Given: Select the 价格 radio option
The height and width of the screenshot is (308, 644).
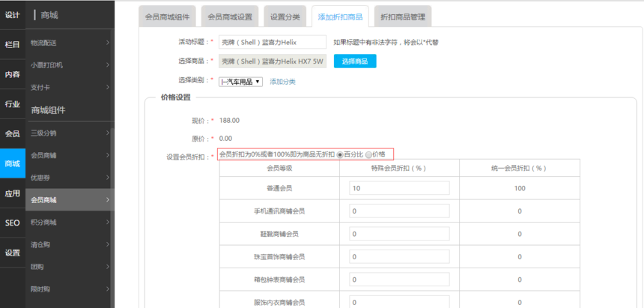Looking at the screenshot, I should pos(368,154).
